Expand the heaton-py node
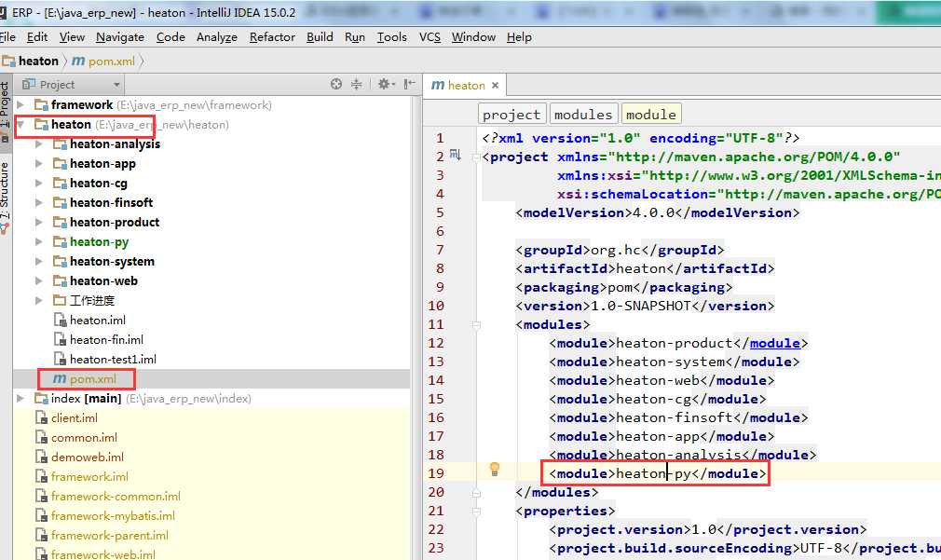The width and height of the screenshot is (941, 560). [x=39, y=242]
